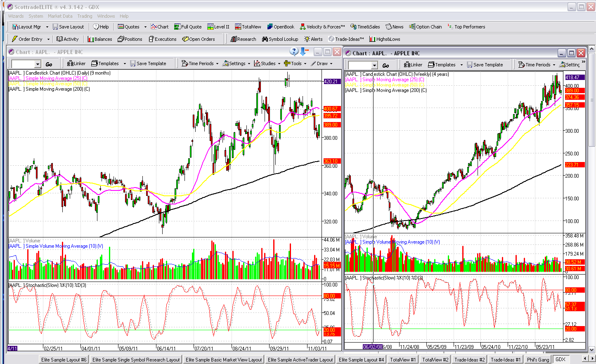Open the Wizards menu
The image size is (596, 364).
point(16,16)
